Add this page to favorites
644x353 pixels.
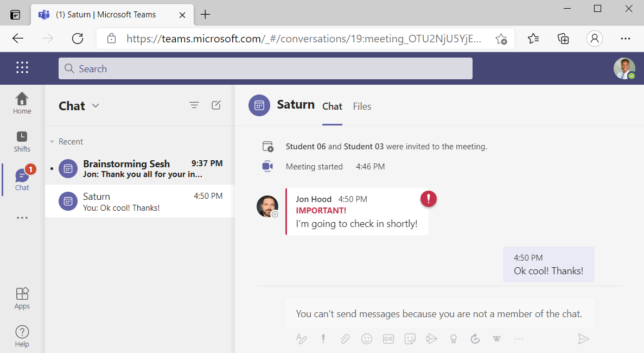click(501, 39)
